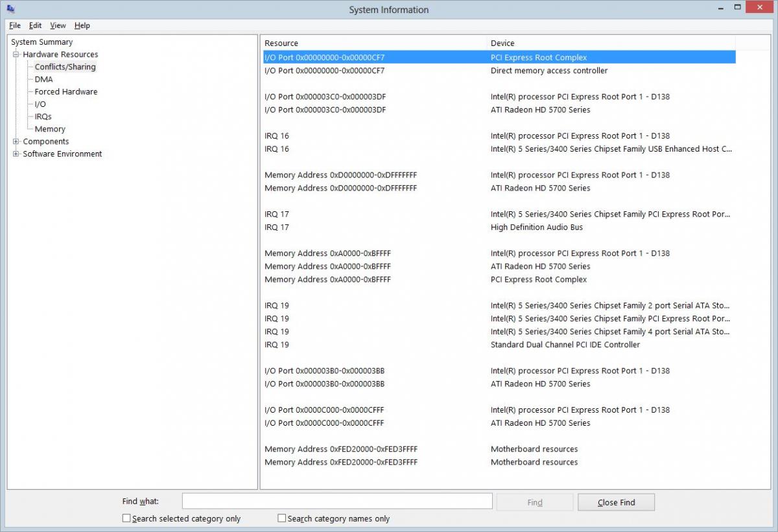The image size is (778, 532).
Task: Open the View menu
Action: 58,25
